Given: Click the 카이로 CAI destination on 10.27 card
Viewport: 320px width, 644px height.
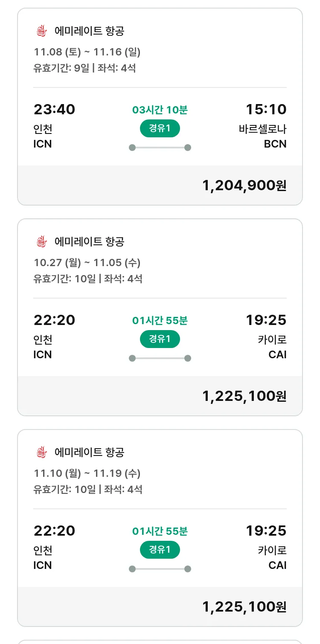Looking at the screenshot, I should point(272,347).
